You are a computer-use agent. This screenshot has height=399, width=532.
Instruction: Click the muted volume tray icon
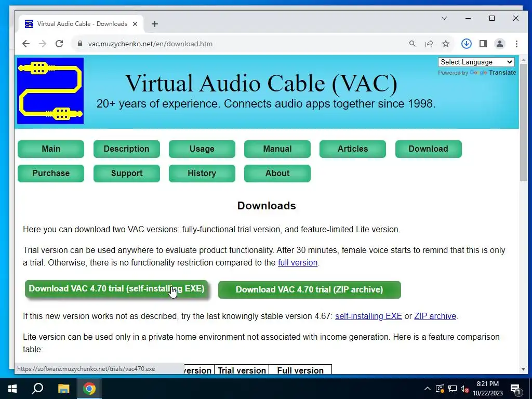point(464,389)
